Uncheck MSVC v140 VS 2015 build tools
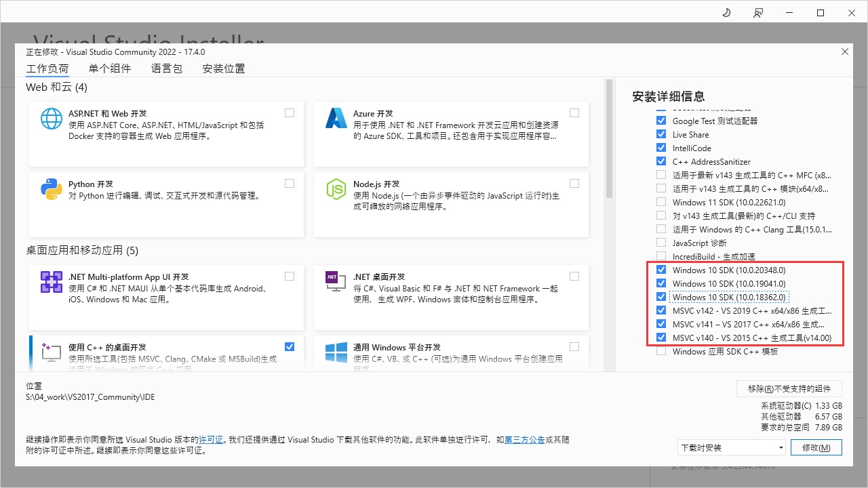Image resolution: width=868 pixels, height=488 pixels. pyautogui.click(x=661, y=338)
